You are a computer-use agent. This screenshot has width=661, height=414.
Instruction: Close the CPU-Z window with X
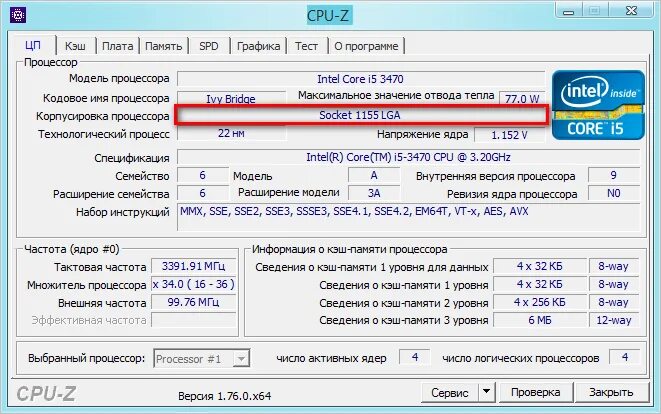[631, 11]
